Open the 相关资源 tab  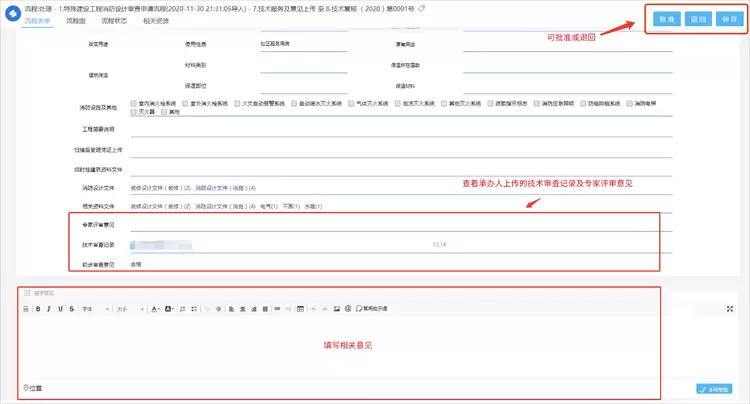(x=155, y=20)
